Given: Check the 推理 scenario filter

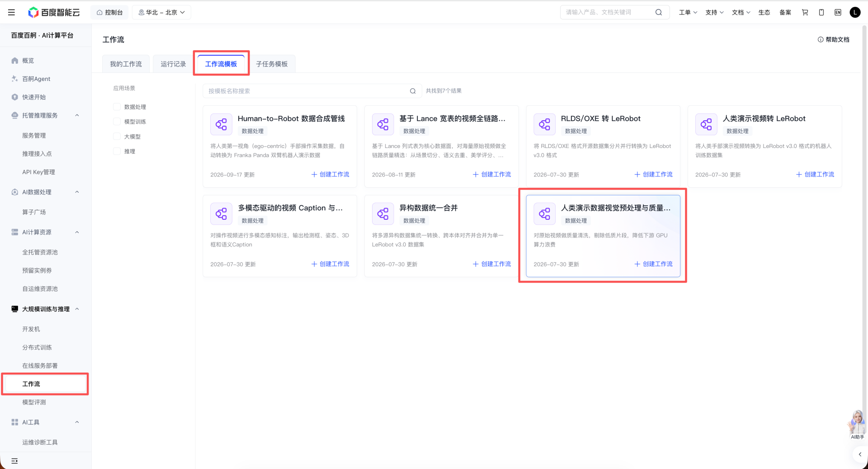Looking at the screenshot, I should point(117,152).
